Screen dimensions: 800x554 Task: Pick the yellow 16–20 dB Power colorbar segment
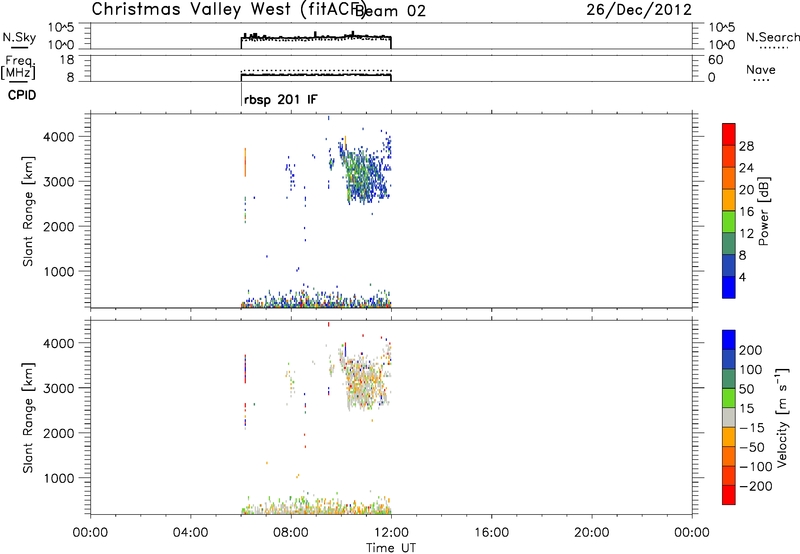click(729, 200)
